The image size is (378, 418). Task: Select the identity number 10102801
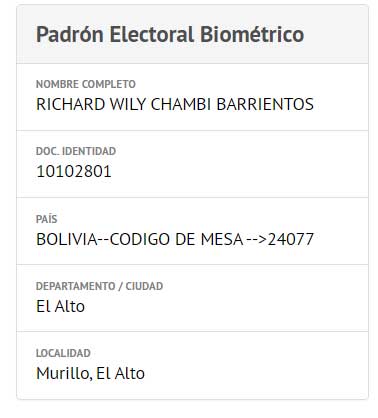pos(74,171)
